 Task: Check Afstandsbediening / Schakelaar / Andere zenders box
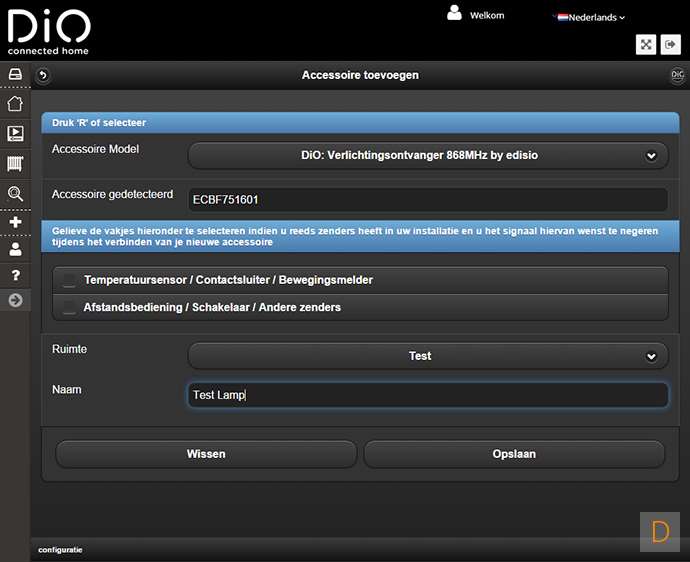pos(69,307)
